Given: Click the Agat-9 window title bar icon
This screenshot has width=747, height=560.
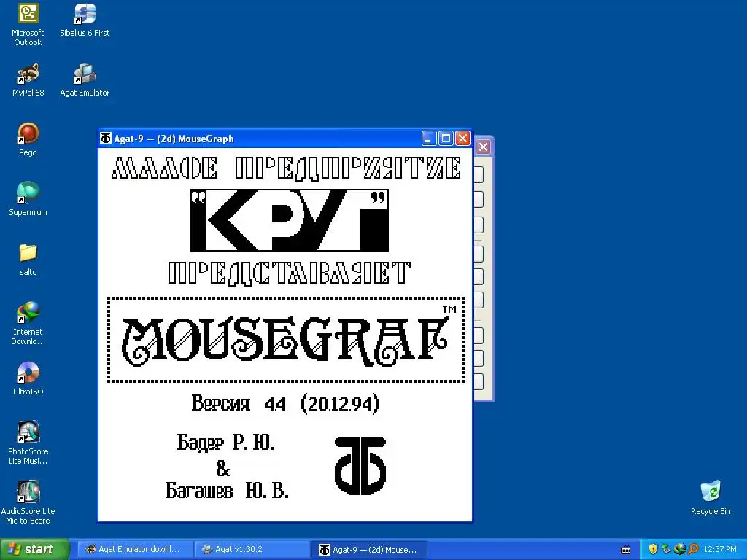Looking at the screenshot, I should click(x=106, y=138).
